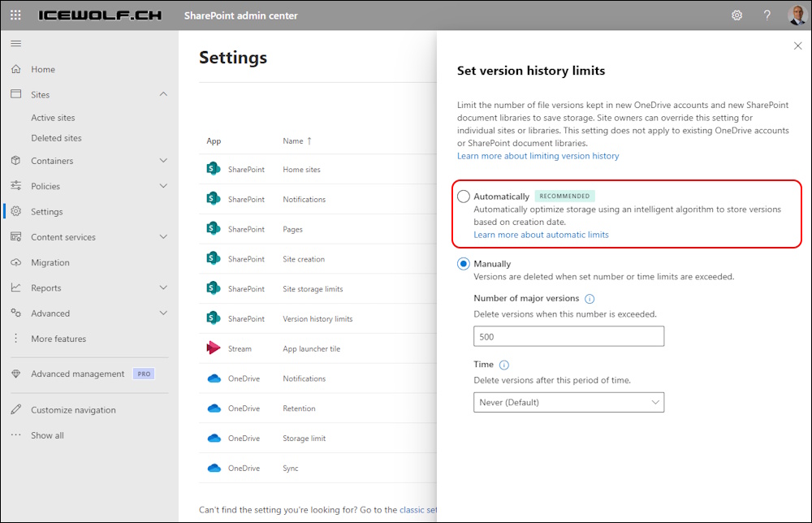Click the Customize navigation pencil icon
The image size is (812, 523).
click(x=16, y=409)
